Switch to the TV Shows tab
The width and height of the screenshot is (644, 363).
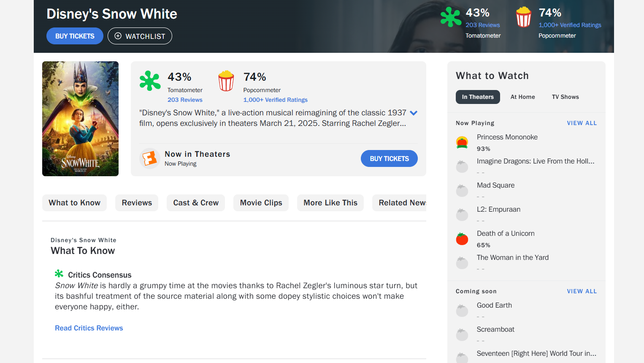point(566,97)
